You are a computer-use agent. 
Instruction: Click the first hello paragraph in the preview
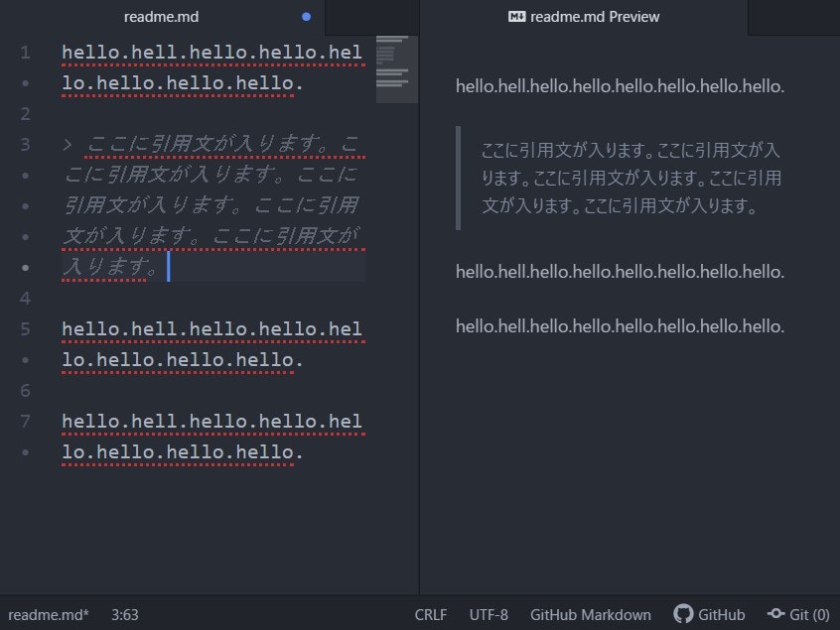point(620,86)
